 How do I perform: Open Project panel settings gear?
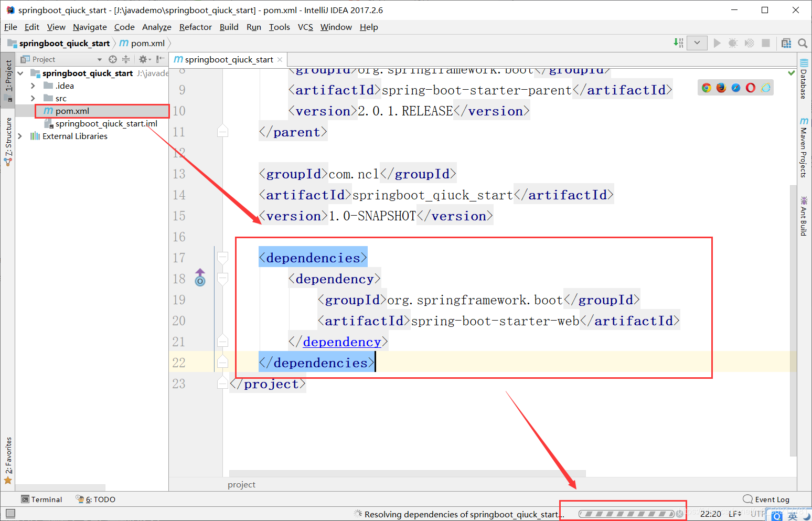(x=144, y=59)
